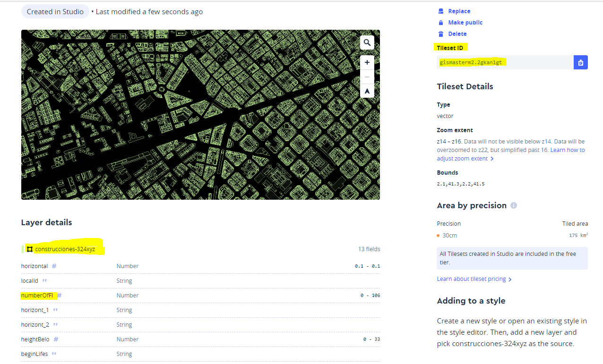Copy the Tileset ID to clipboard
The image size is (603, 364).
pyautogui.click(x=581, y=62)
